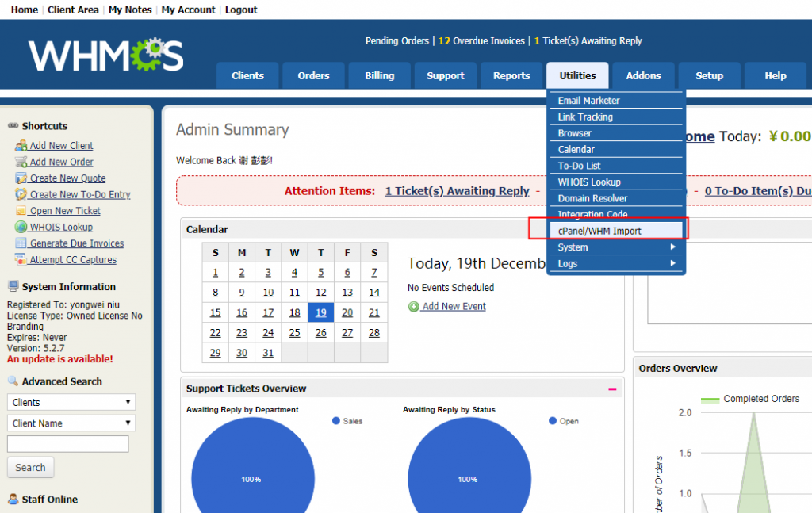Screen dimensions: 812x513
Task: Click the Sales legend blue dot
Action: coord(336,421)
